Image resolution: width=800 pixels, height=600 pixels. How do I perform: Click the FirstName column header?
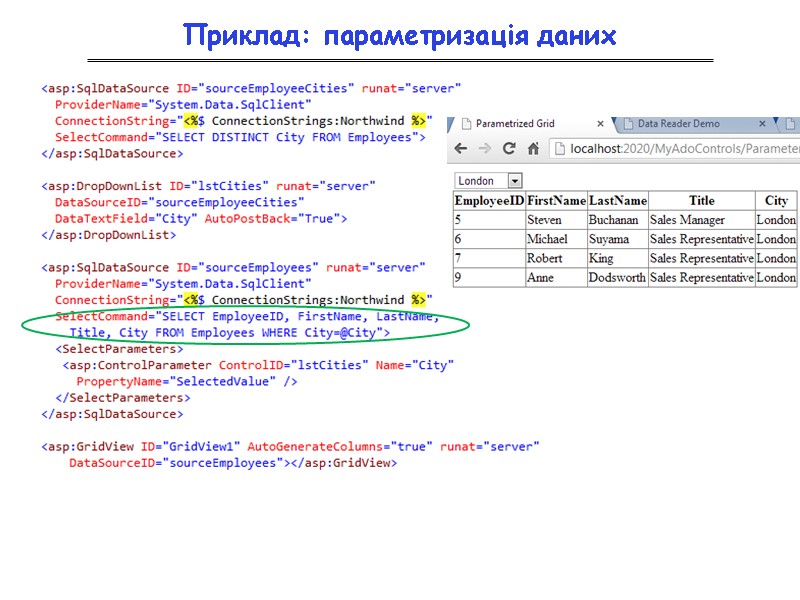click(556, 201)
